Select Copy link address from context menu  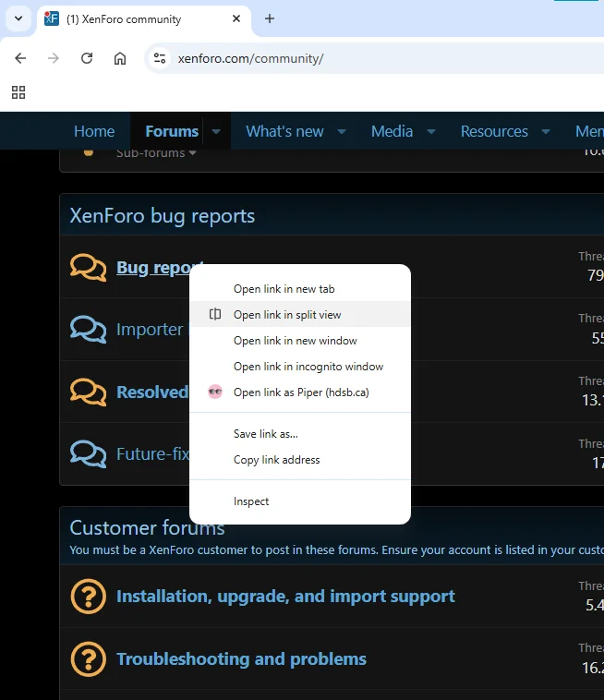point(276,460)
